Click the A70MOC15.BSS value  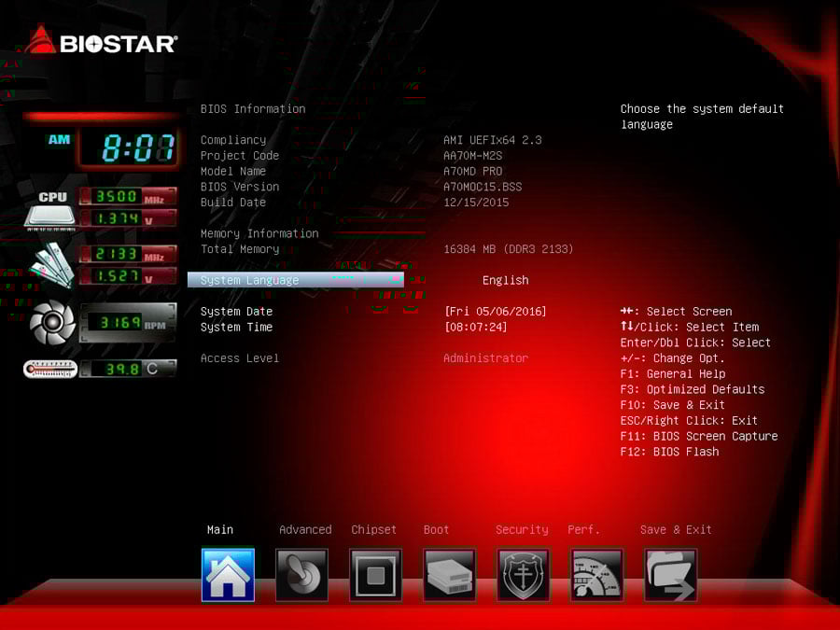pos(483,187)
